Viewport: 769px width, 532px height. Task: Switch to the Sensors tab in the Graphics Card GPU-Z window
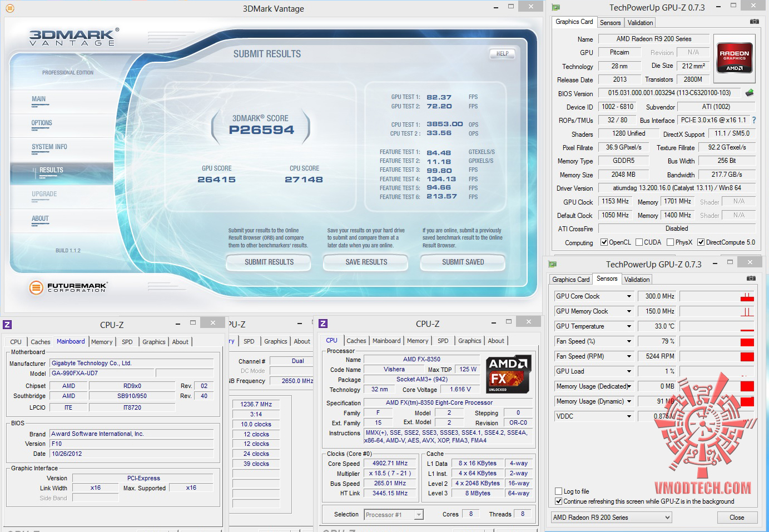[611, 23]
